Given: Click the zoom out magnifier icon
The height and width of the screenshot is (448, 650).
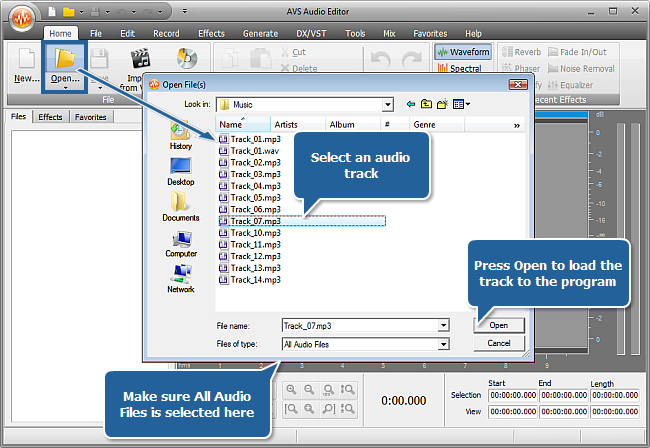Looking at the screenshot, I should point(309,390).
